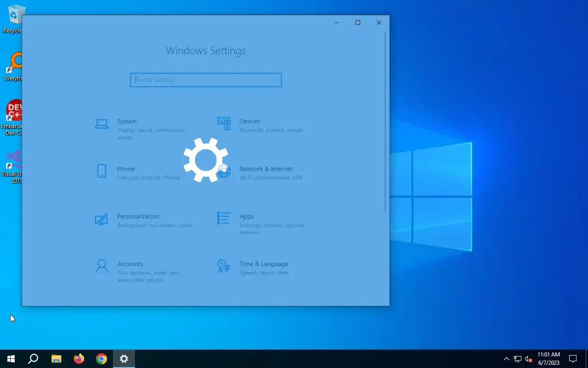Close the Settings window
Image resolution: width=588 pixels, height=368 pixels.
(379, 23)
